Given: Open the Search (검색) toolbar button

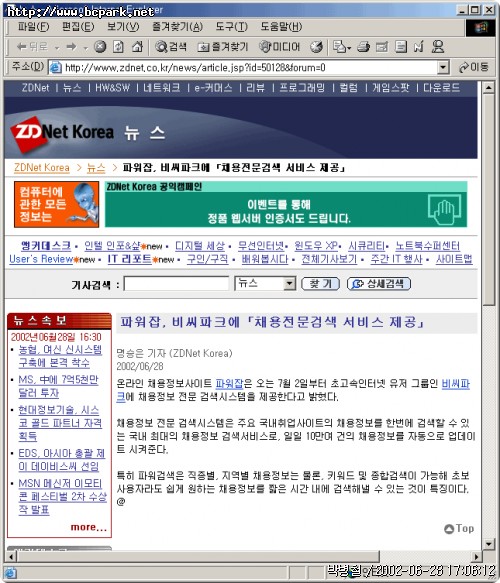Looking at the screenshot, I should tap(171, 47).
